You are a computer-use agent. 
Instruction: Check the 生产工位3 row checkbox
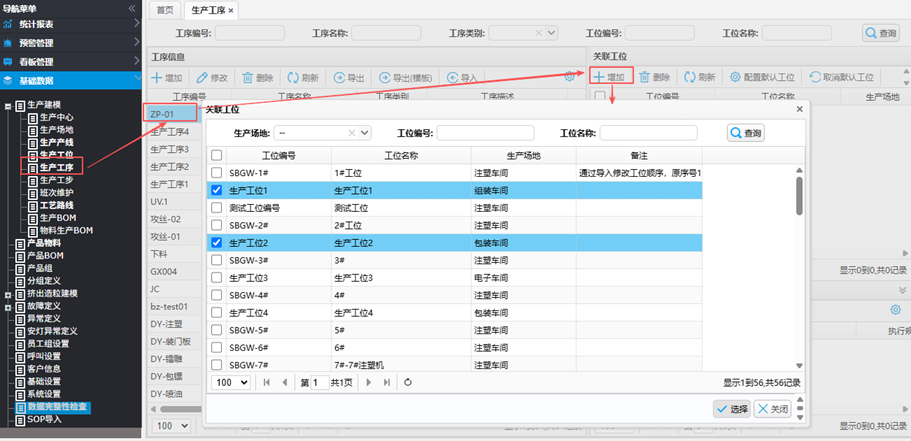pos(216,277)
